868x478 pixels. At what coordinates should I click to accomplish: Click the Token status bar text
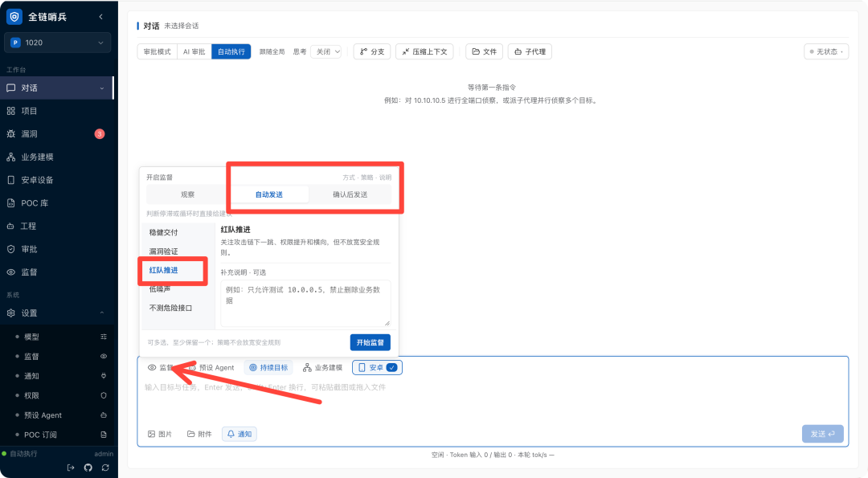click(493, 455)
